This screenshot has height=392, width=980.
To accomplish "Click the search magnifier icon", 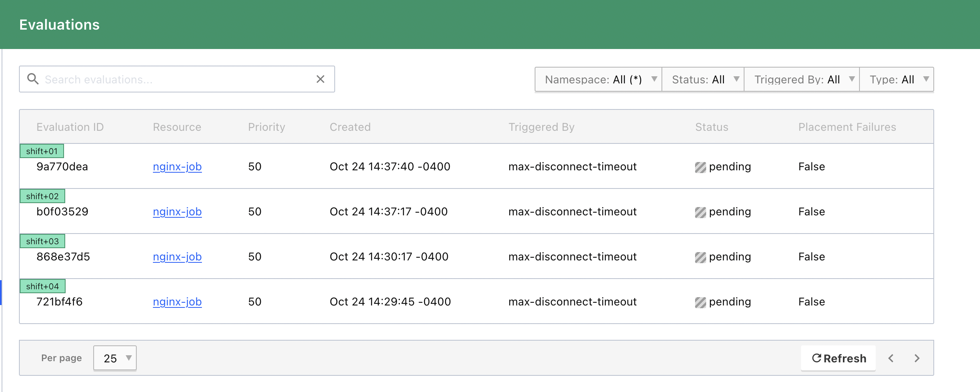I will coord(33,79).
